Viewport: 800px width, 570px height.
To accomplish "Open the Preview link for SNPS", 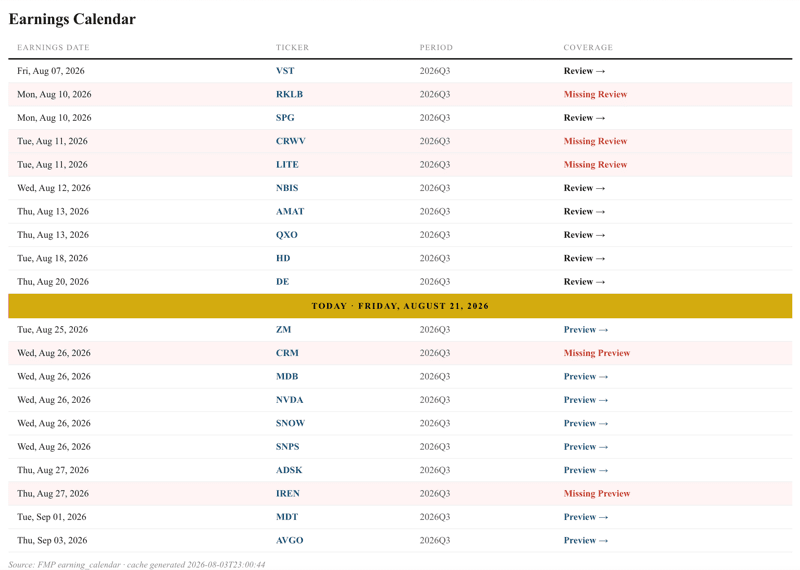I will (x=586, y=448).
